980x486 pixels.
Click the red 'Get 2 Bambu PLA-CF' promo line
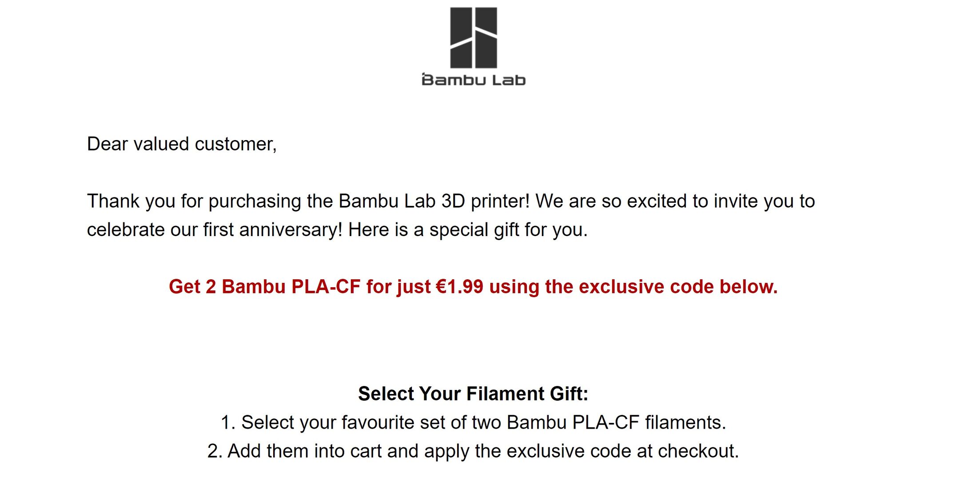click(473, 287)
